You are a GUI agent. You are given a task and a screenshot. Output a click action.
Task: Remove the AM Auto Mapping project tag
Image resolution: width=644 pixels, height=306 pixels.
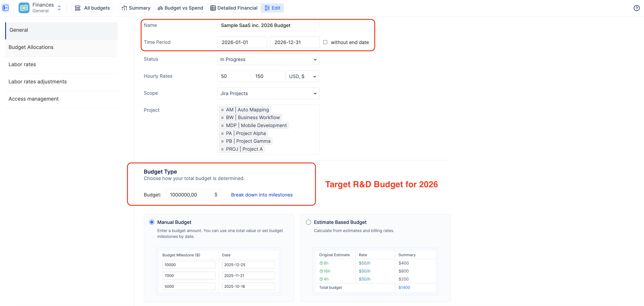(x=222, y=110)
